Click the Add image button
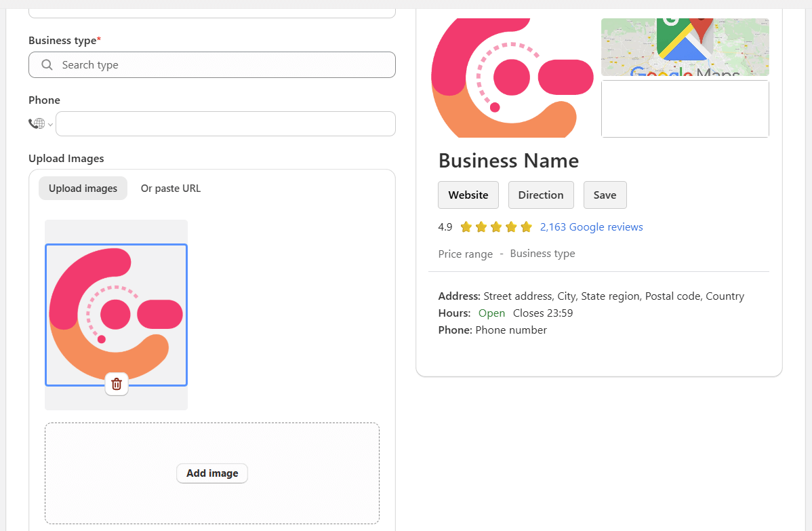The image size is (812, 531). tap(211, 473)
